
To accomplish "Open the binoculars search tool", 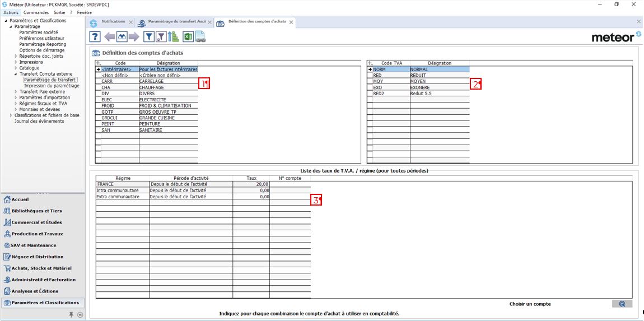I will (122, 37).
